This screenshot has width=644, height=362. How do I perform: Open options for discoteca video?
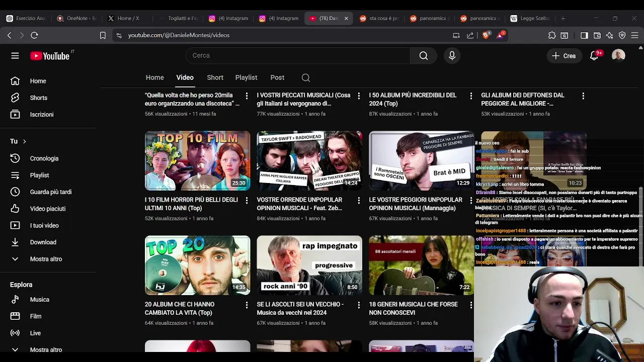click(x=247, y=96)
